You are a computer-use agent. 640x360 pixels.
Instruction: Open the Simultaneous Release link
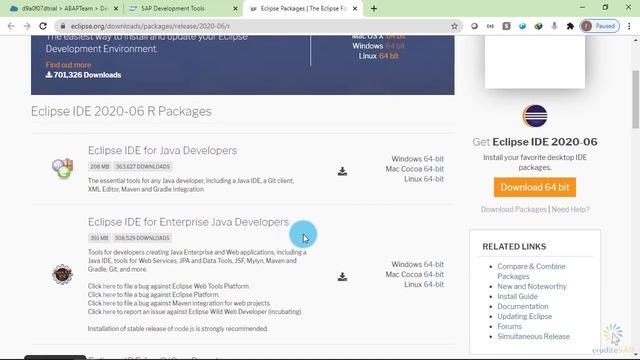point(533,336)
